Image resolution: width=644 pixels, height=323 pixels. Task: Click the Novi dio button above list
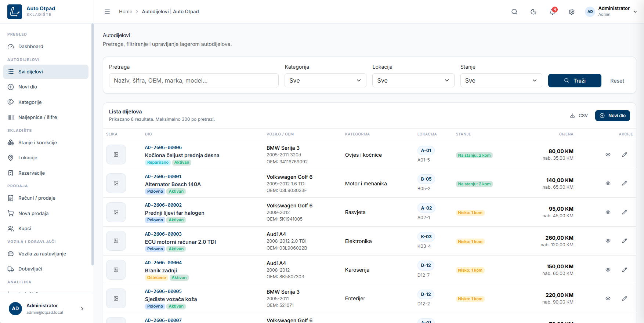pyautogui.click(x=612, y=116)
